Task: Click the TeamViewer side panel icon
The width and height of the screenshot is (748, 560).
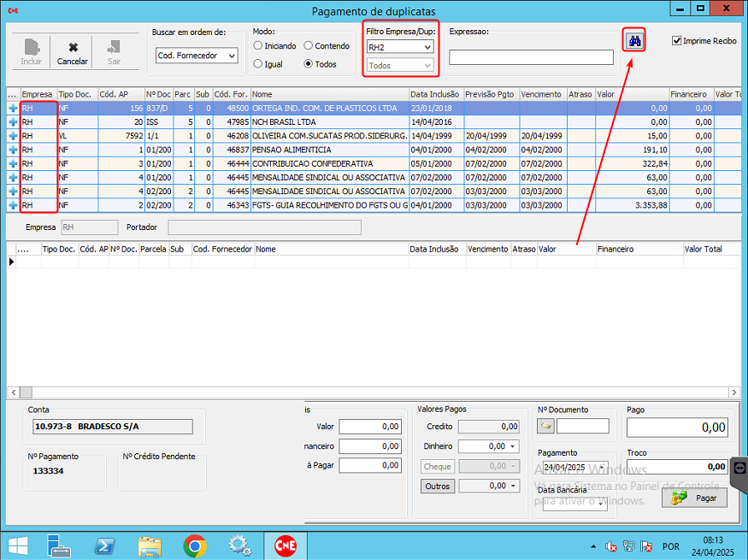Action: pos(739,467)
